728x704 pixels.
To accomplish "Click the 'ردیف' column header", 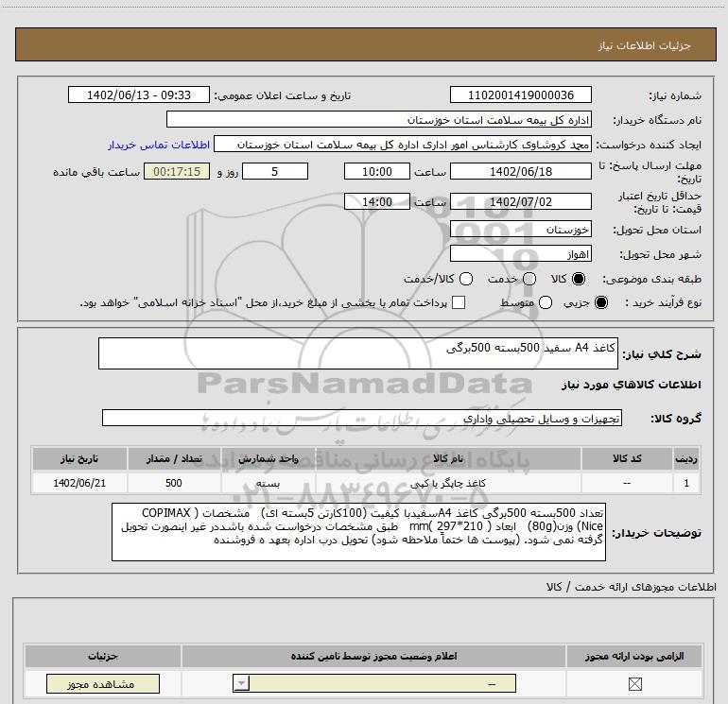I will (686, 458).
